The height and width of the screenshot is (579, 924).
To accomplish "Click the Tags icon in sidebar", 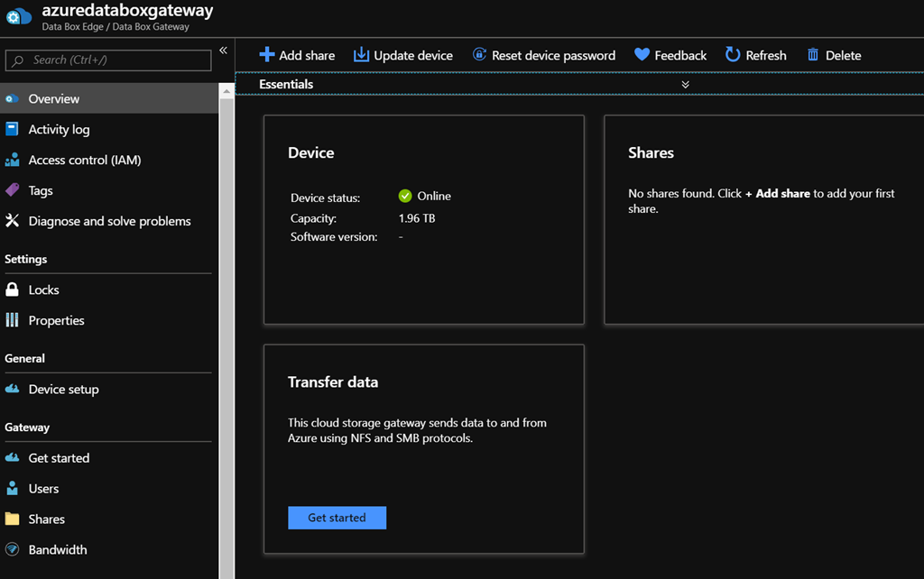I will coord(13,190).
